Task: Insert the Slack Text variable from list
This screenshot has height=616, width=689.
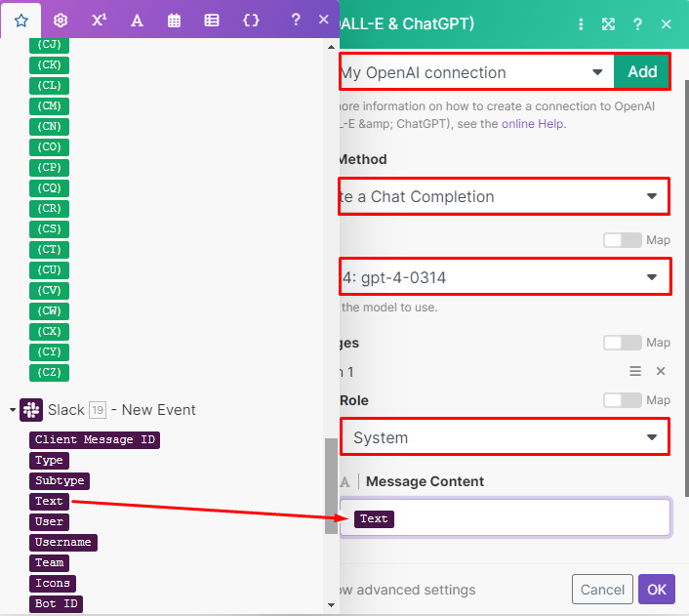Action: [x=49, y=501]
